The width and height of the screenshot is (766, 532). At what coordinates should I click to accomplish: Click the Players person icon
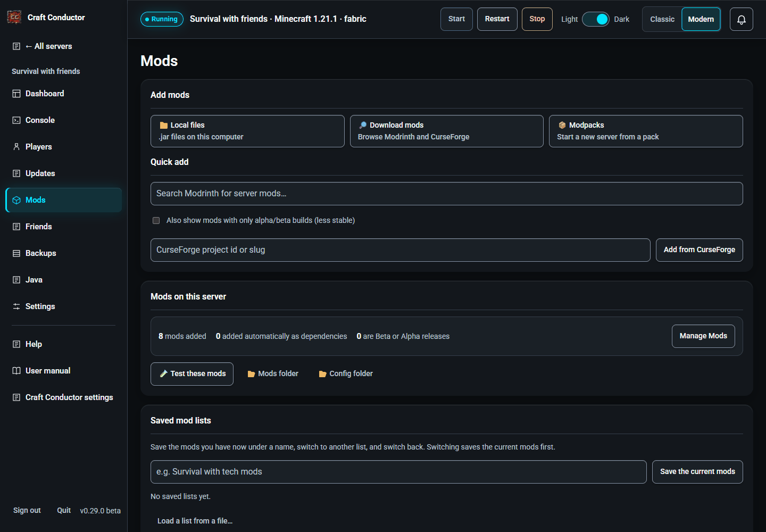tap(16, 147)
